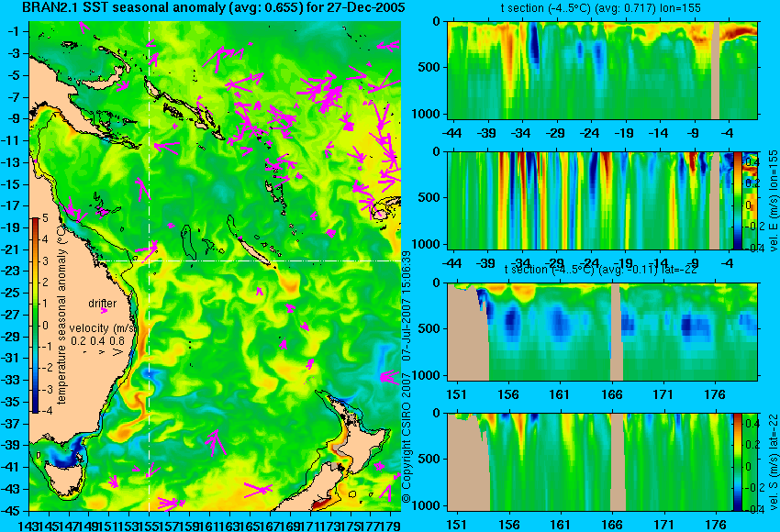The height and width of the screenshot is (532, 780).
Task: Click the "vel. E (m/s) lon=155" vertical label
Action: 773,200
